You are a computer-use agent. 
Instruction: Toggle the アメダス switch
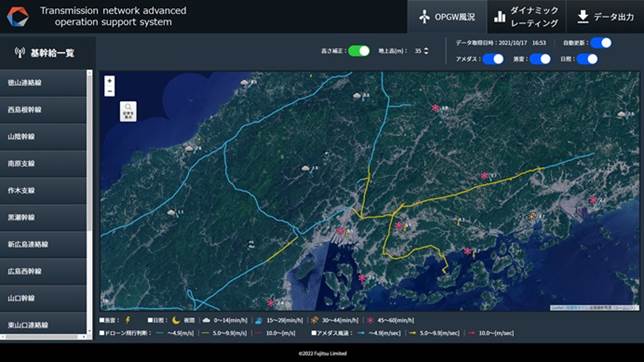point(493,59)
